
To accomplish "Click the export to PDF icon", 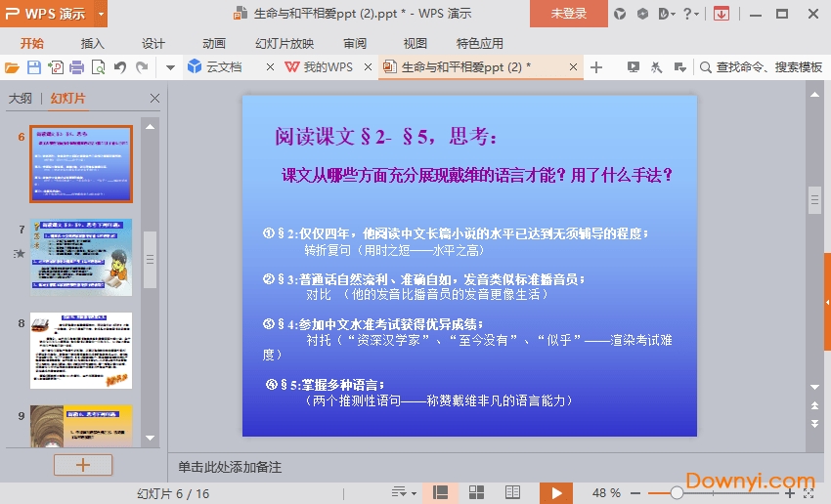I will (x=56, y=67).
